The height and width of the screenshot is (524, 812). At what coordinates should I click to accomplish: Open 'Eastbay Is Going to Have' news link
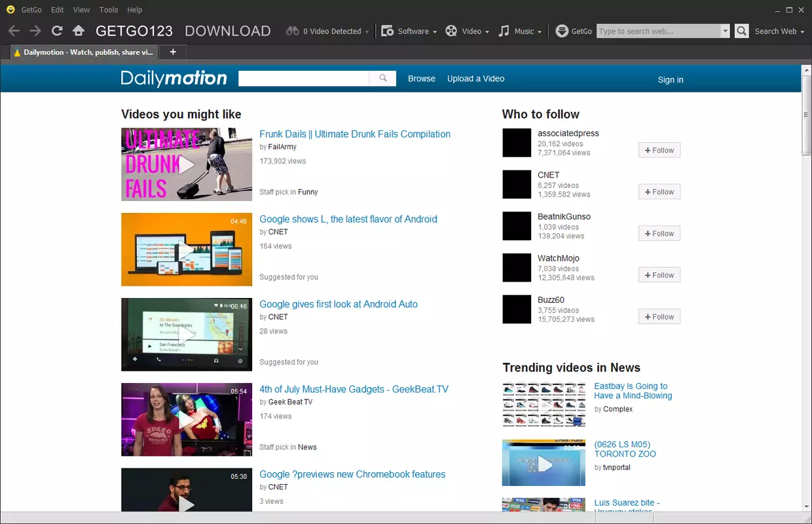tap(633, 391)
